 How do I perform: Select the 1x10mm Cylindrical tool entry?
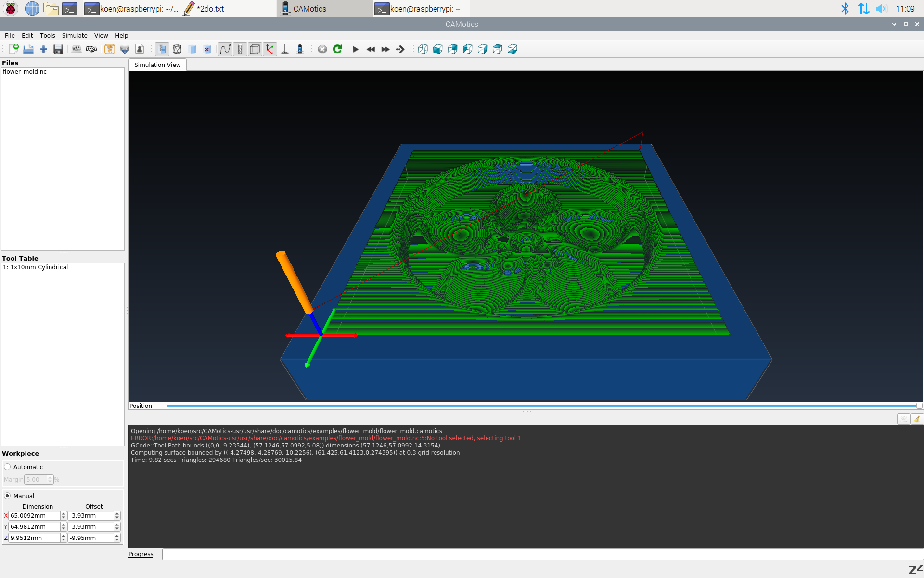point(36,267)
